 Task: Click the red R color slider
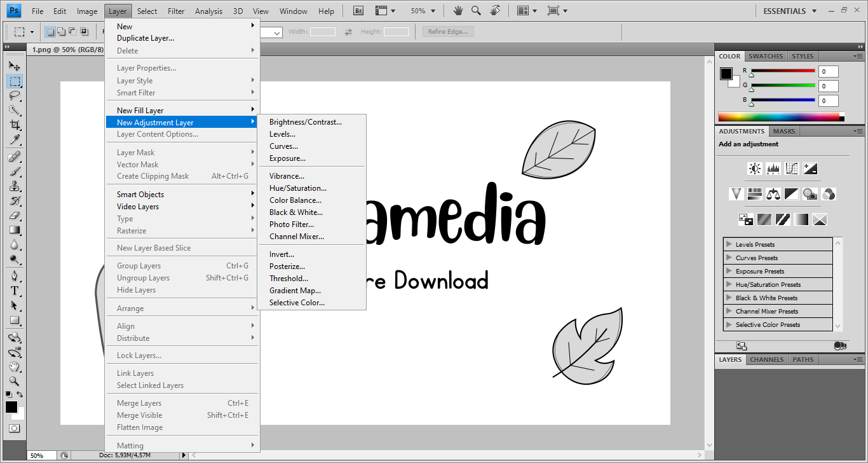[783, 71]
